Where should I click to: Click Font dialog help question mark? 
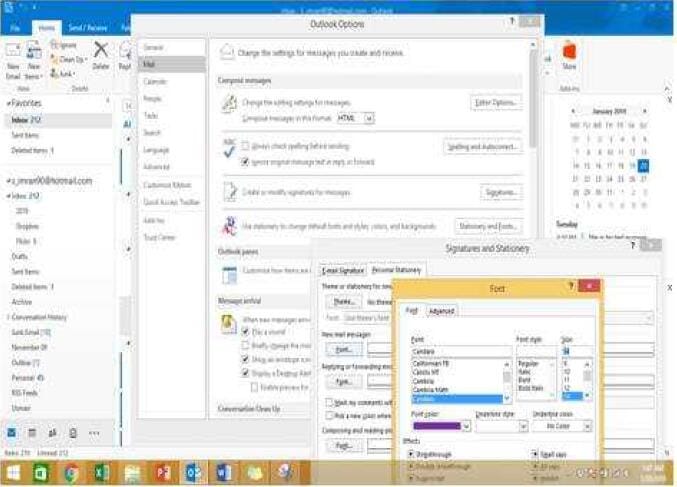point(571,286)
